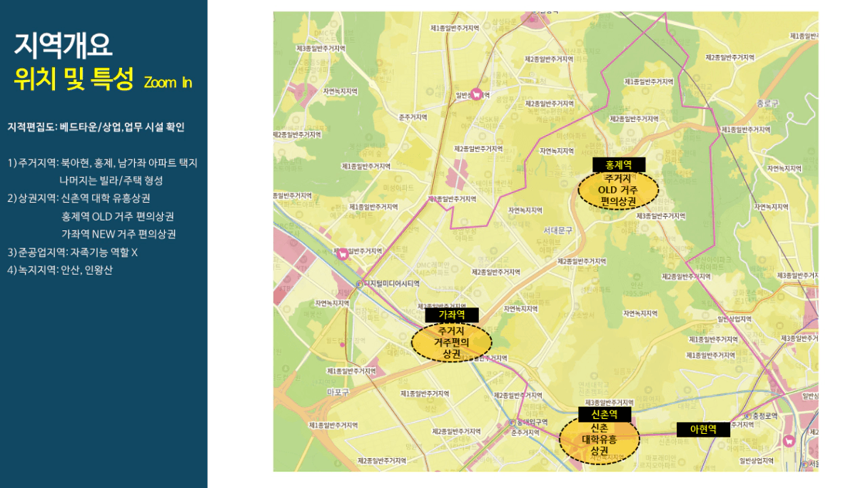868x488 pixels.
Task: Click the line starting 지적편집도: 베드타운
Action: click(x=96, y=127)
